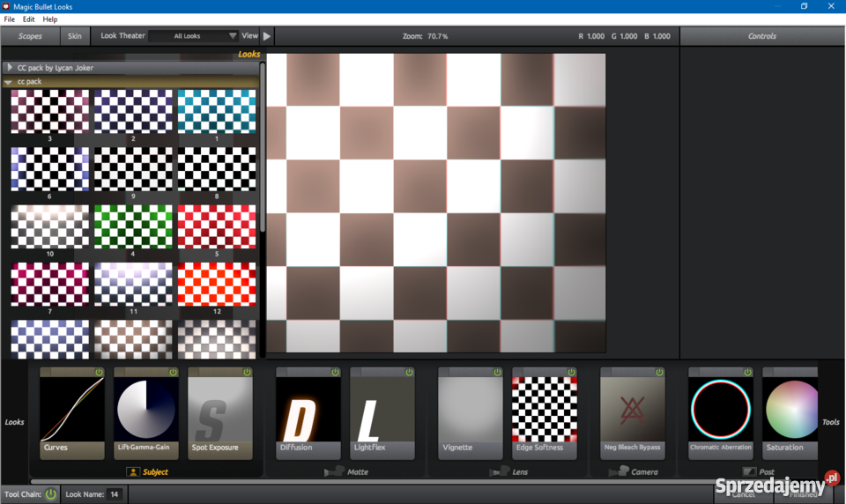Select the Curves tool card
Image resolution: width=846 pixels, height=504 pixels.
tap(72, 411)
